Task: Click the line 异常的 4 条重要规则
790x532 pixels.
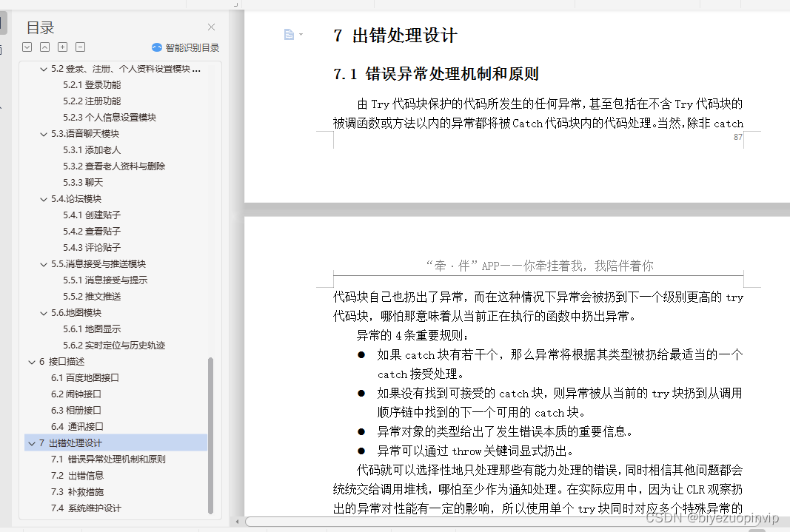Action: tap(412, 336)
